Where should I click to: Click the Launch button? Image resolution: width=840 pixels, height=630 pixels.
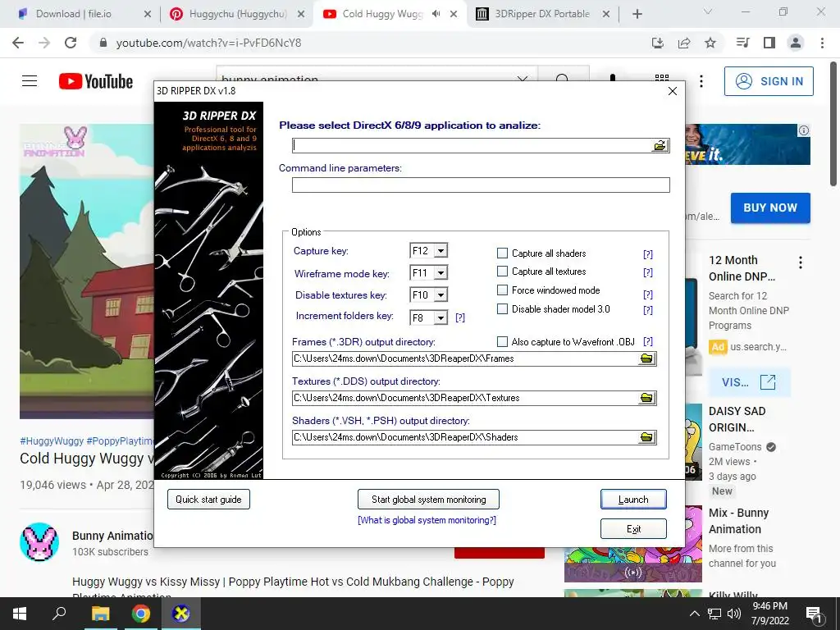coord(633,500)
